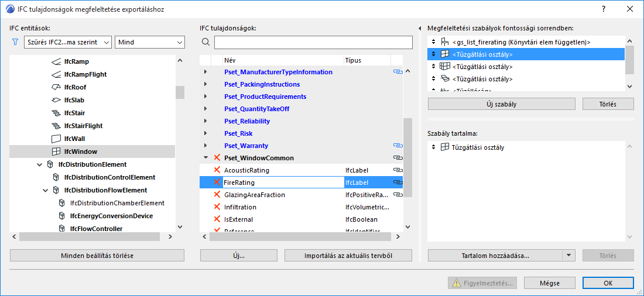Click the link icon on Pset_Warranty
The width and height of the screenshot is (644, 296).
click(x=397, y=145)
